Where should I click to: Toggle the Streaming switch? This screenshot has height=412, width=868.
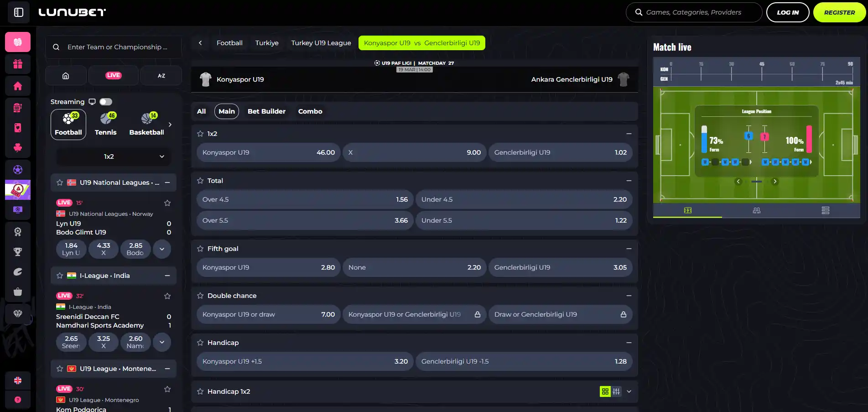(x=106, y=102)
